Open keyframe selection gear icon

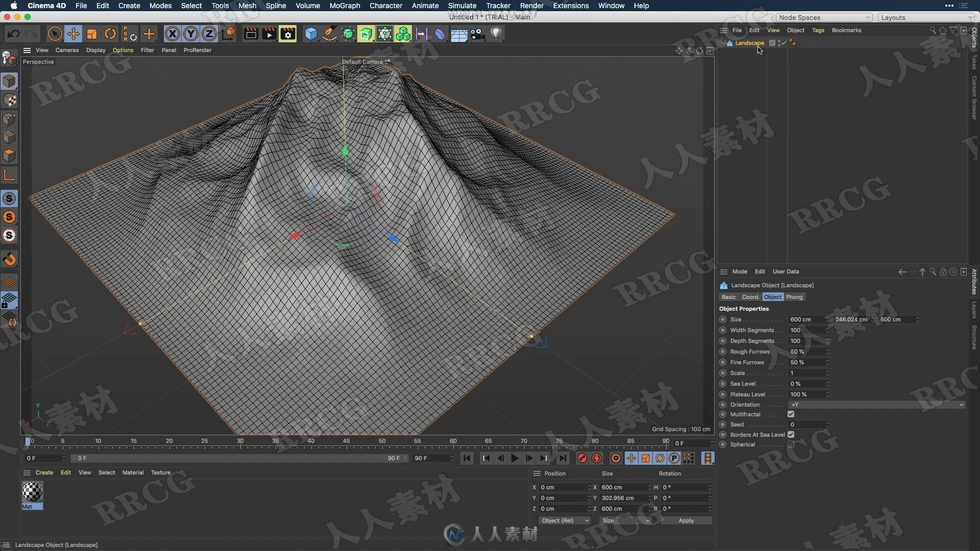point(616,458)
